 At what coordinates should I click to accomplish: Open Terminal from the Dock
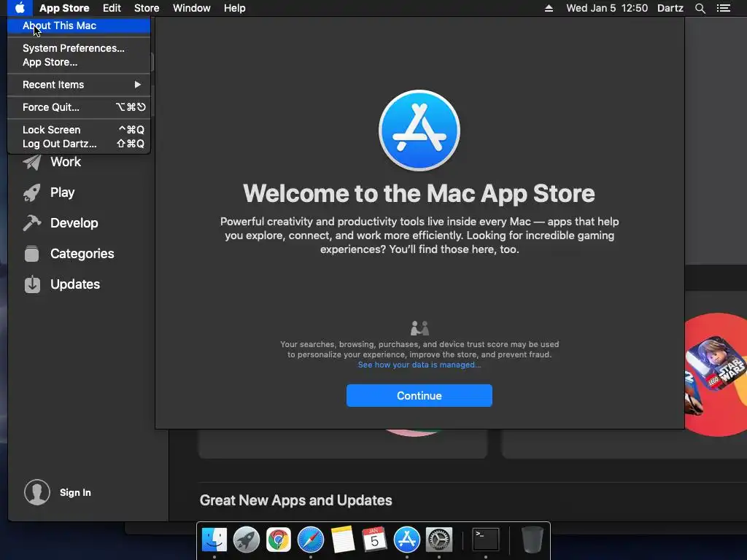(x=485, y=540)
